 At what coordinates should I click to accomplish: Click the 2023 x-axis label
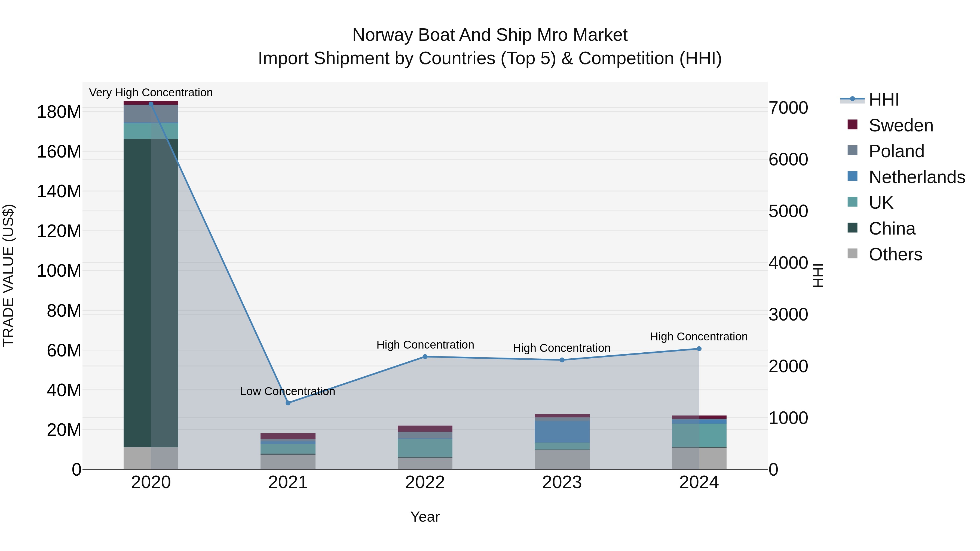point(562,482)
